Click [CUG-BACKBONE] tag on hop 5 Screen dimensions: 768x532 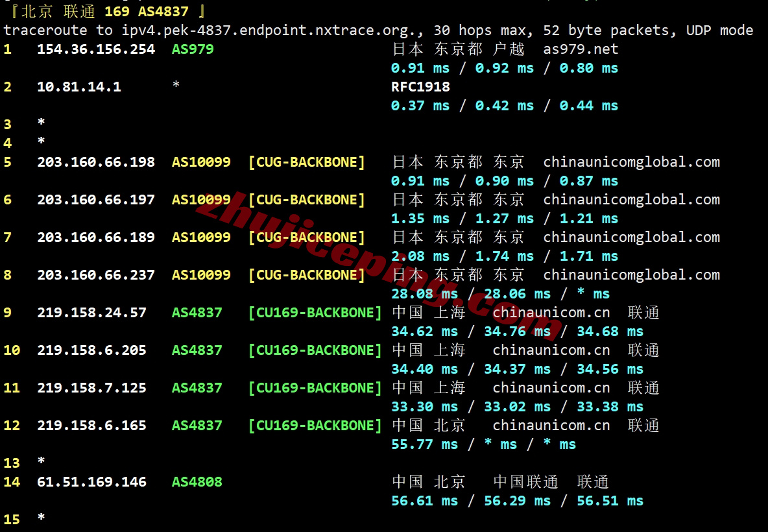pos(307,162)
